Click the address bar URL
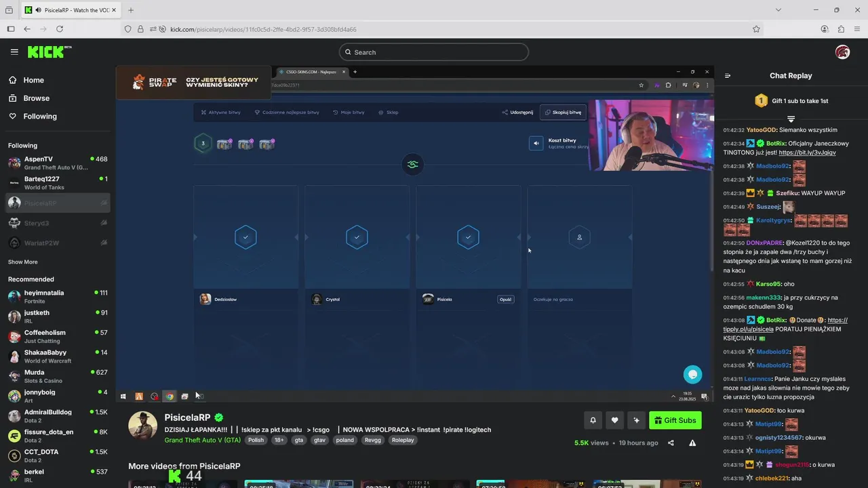Image resolution: width=868 pixels, height=488 pixels. click(263, 29)
